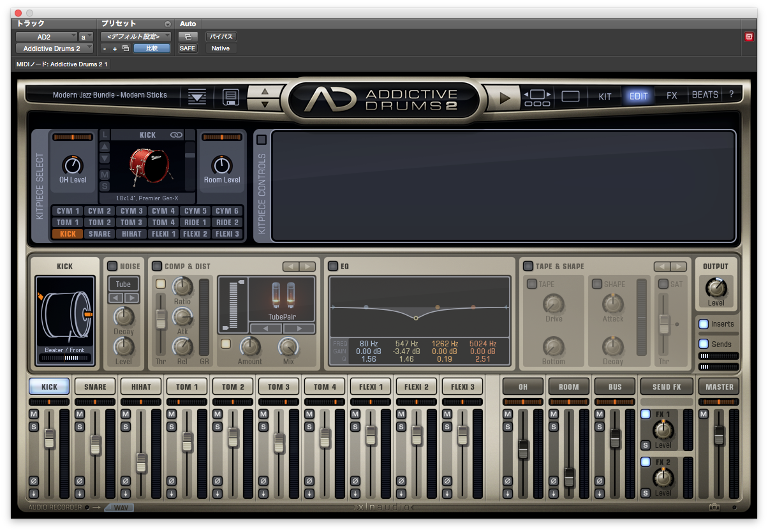768x532 pixels.
Task: Click the バイパス bypass button
Action: click(x=221, y=36)
